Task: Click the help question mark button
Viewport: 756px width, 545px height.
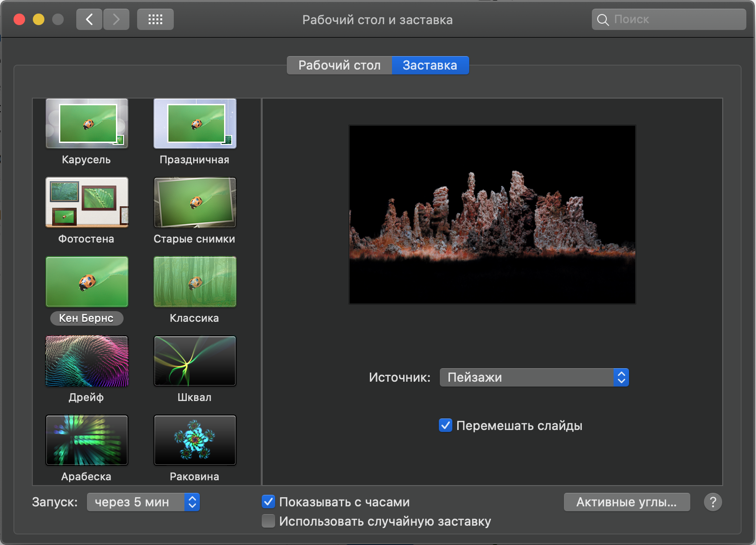Action: tap(713, 502)
